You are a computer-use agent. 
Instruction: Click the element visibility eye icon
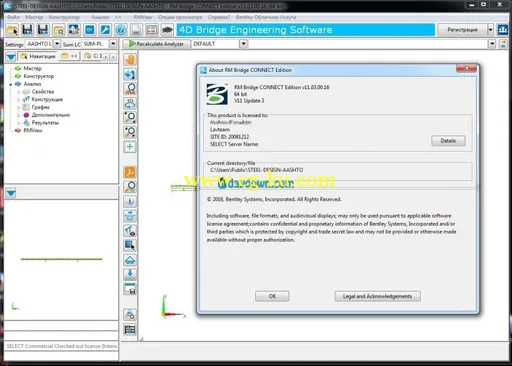point(130,230)
